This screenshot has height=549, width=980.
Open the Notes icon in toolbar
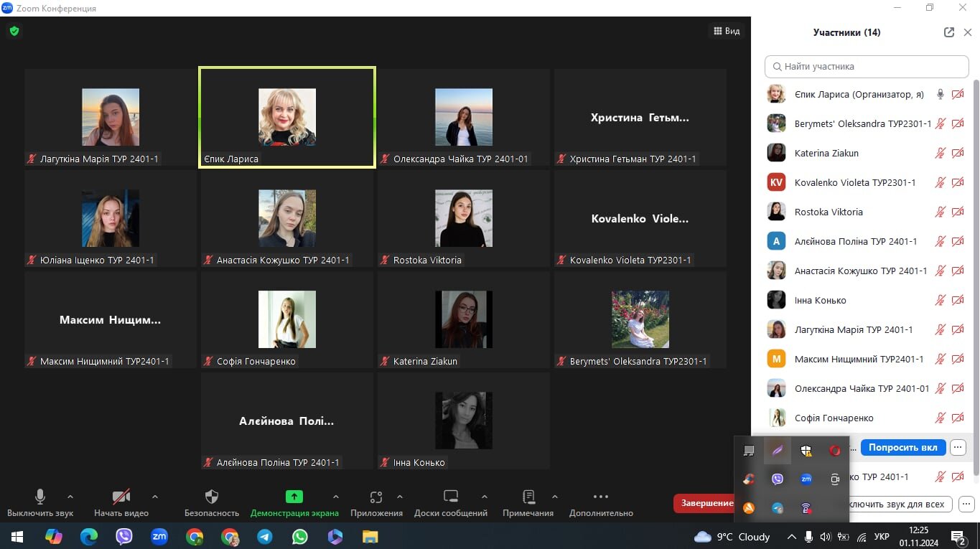528,497
